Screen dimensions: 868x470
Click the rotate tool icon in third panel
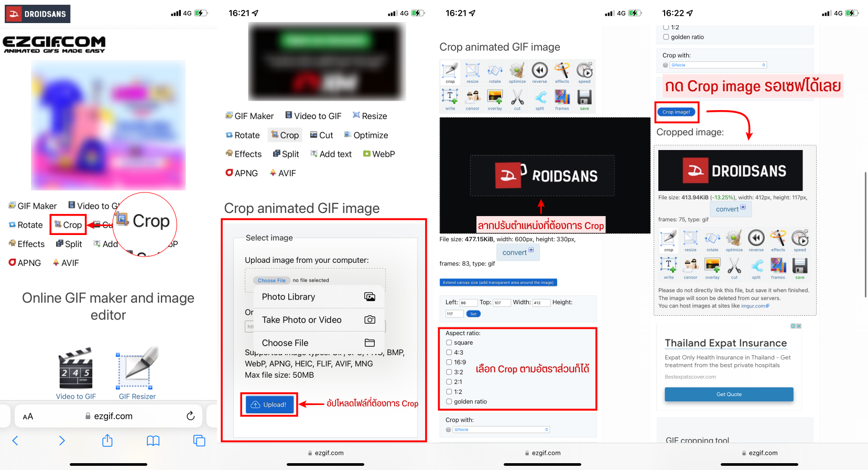(x=495, y=72)
